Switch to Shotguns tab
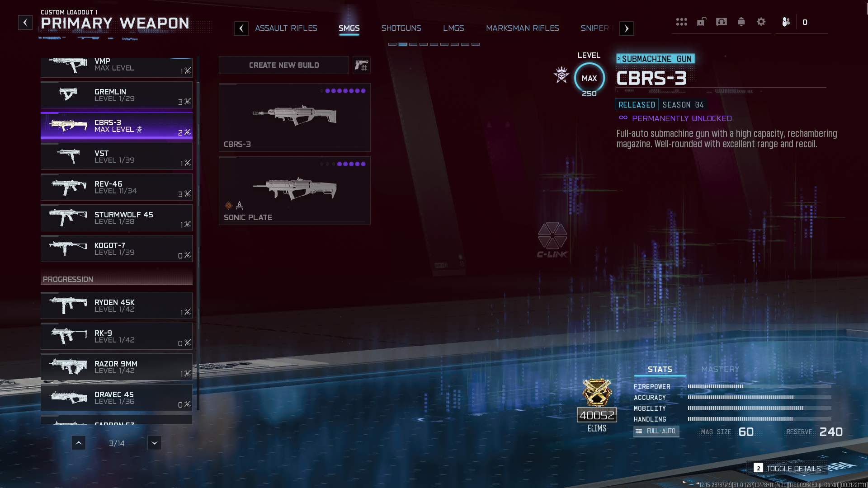This screenshot has width=868, height=488. tap(401, 28)
